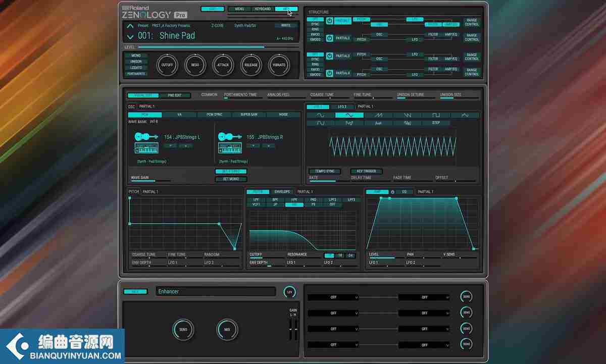Enable MONO mode
Viewport: 606px width, 364px height.
(x=136, y=56)
